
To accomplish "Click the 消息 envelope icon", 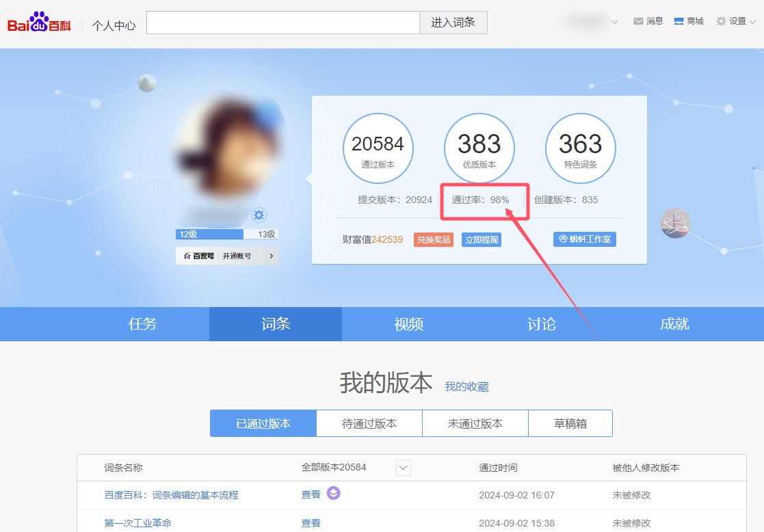I will click(x=637, y=21).
